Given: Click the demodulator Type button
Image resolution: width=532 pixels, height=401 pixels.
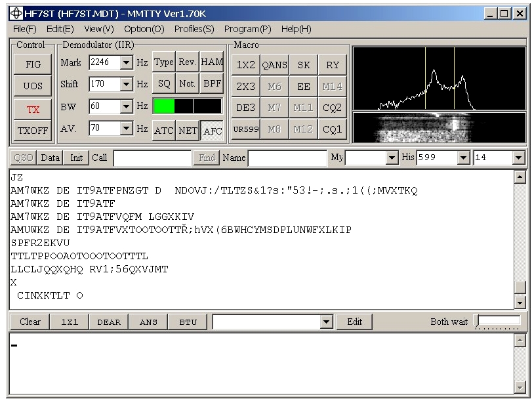Looking at the screenshot, I should point(164,62).
